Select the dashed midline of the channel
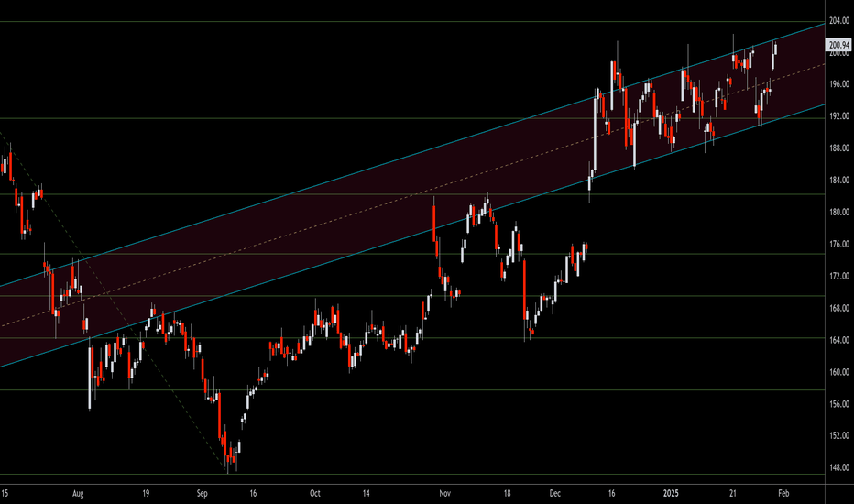 [x=412, y=195]
